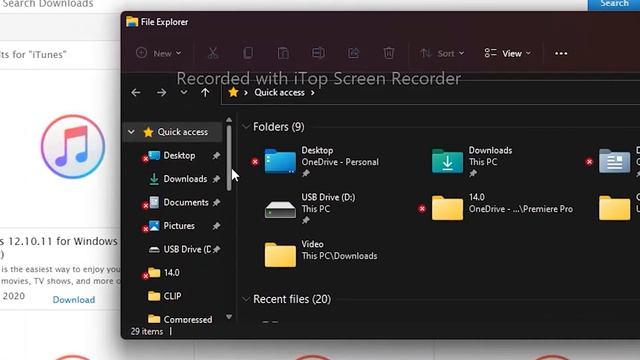Click Download link on iTunes webpage
Screen dimensions: 640x360
click(x=74, y=300)
